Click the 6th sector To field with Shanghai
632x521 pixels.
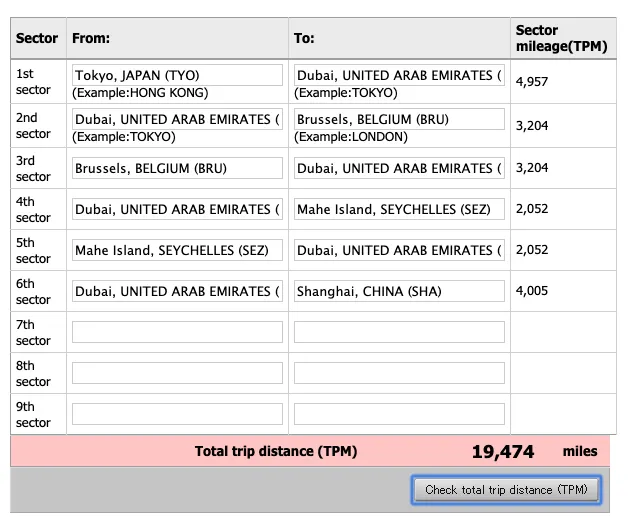399,292
